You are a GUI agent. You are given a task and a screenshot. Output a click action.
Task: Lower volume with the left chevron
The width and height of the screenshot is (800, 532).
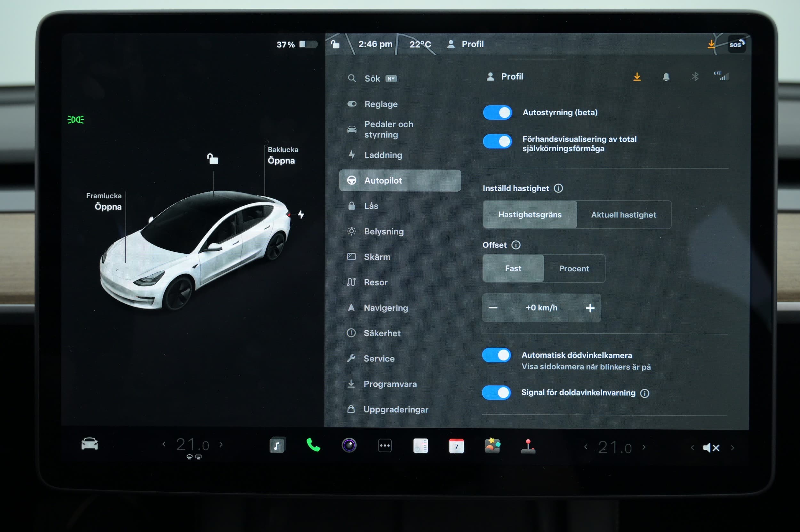(x=692, y=448)
